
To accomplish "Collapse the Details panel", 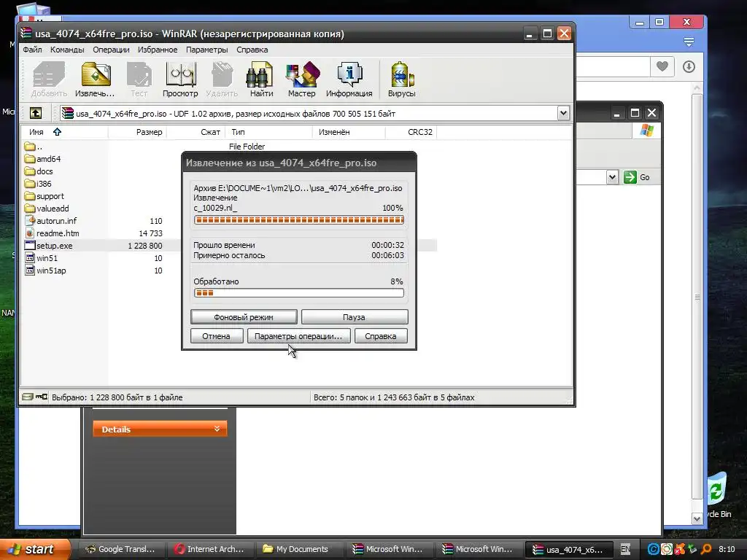I will 160,429.
